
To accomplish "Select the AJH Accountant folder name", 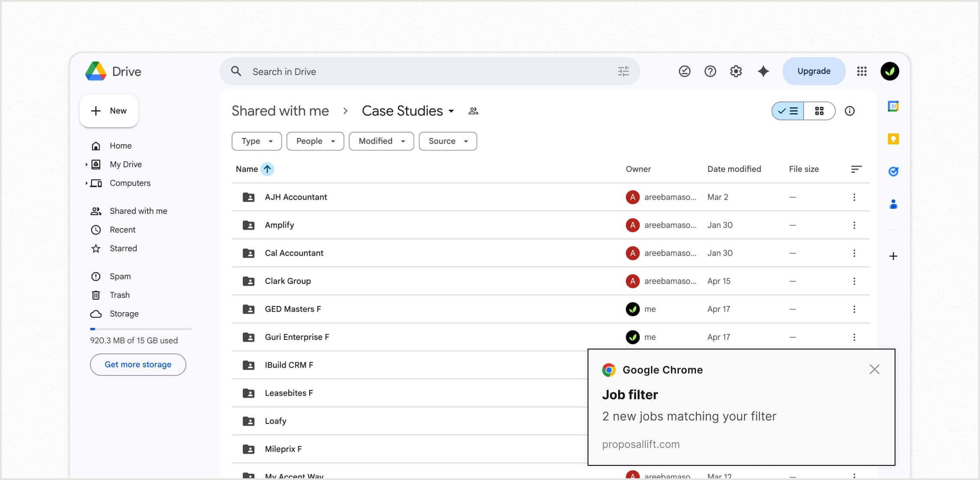I will click(x=296, y=197).
